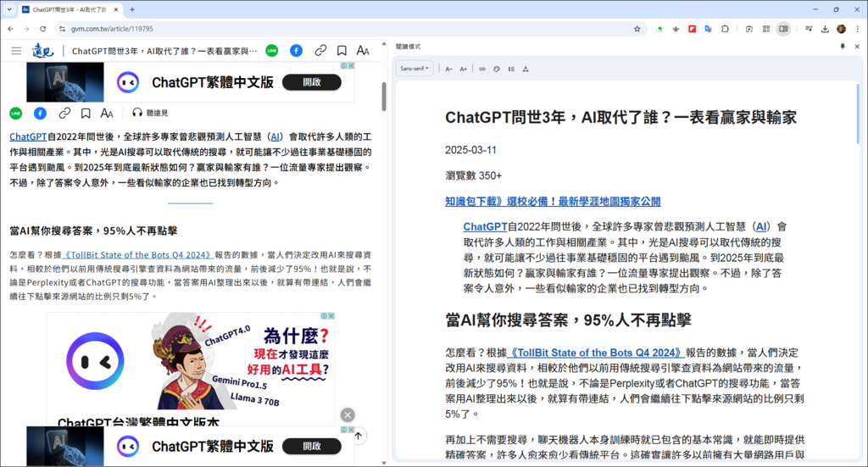Pin the reading mode side panel
The width and height of the screenshot is (868, 467).
tap(843, 47)
